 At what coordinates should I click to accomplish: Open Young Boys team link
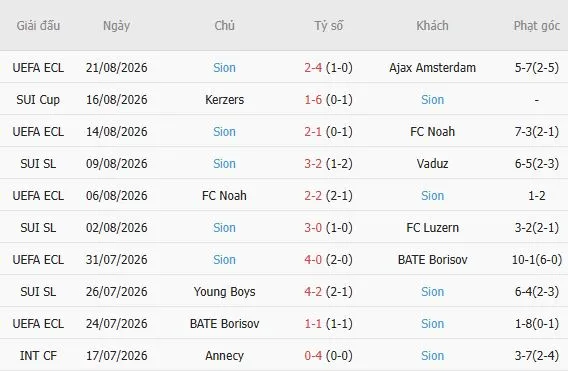224,292
